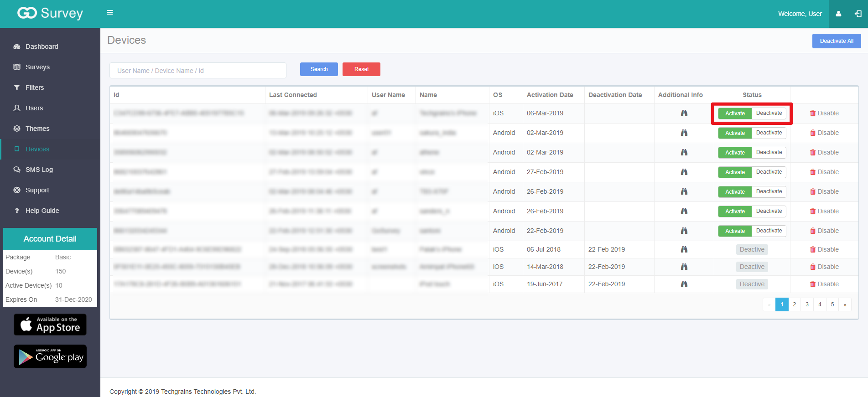Screen dimensions: 868x397
Task: Go to page 4 of devices
Action: coord(820,304)
